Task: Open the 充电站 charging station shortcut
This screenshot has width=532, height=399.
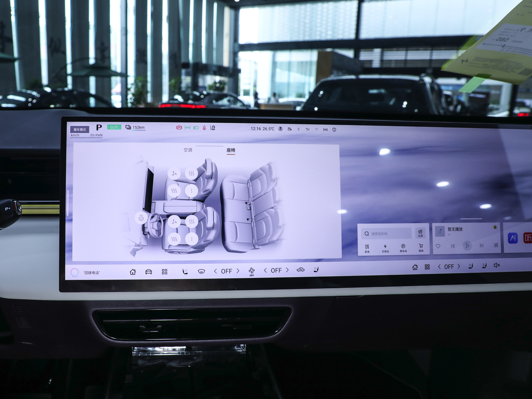Action: (385, 248)
